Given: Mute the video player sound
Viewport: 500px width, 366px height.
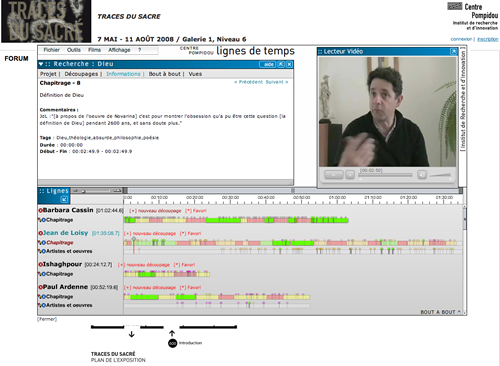Looking at the screenshot, I should 422,175.
